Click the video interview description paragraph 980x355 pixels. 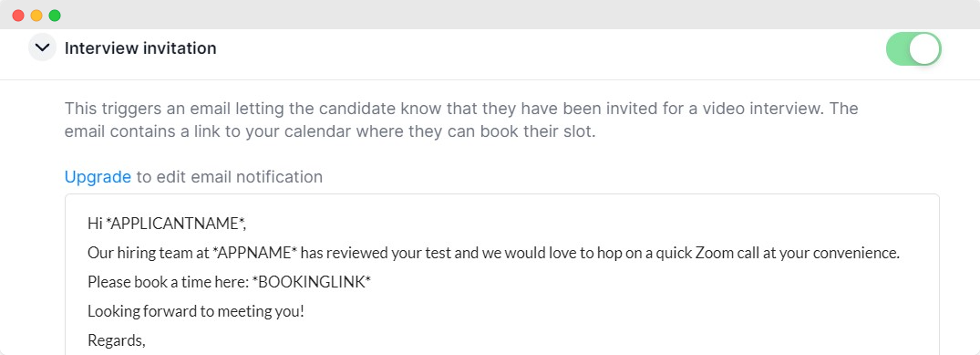tap(461, 120)
